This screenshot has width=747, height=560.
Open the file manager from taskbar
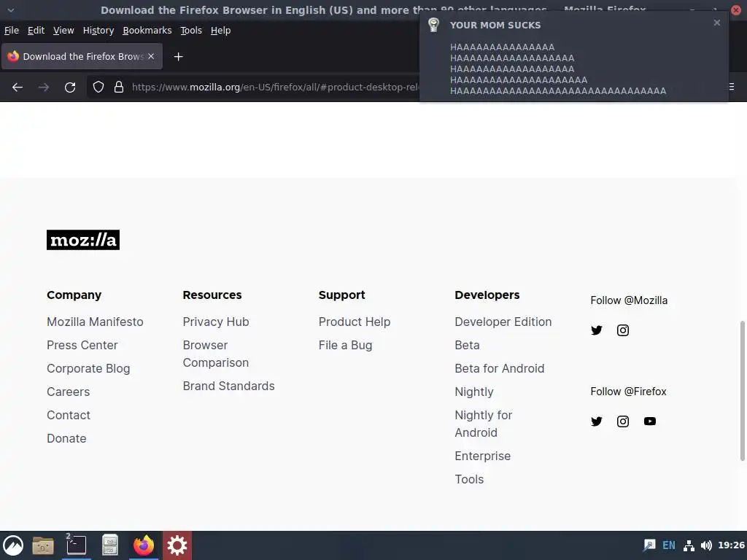pyautogui.click(x=43, y=545)
